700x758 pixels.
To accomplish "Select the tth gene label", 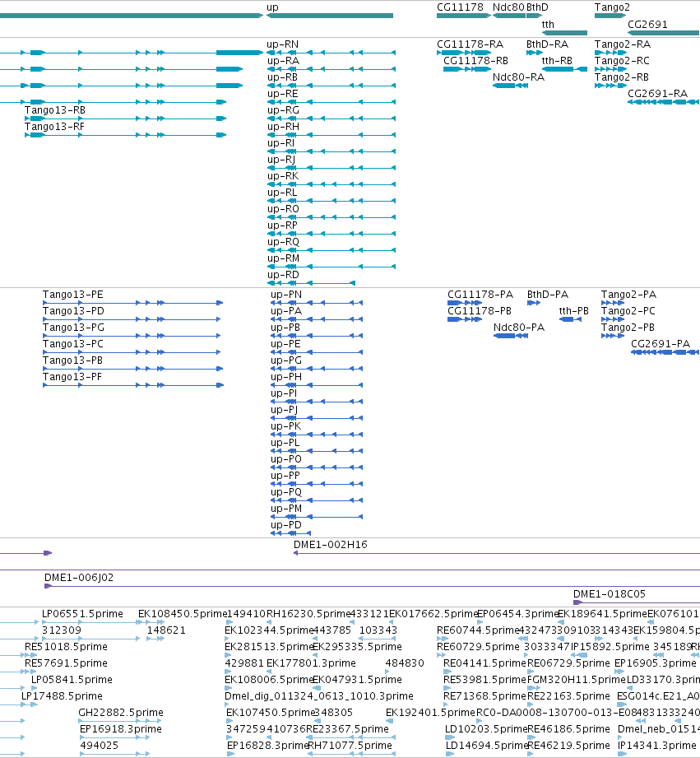I will pyautogui.click(x=548, y=25).
